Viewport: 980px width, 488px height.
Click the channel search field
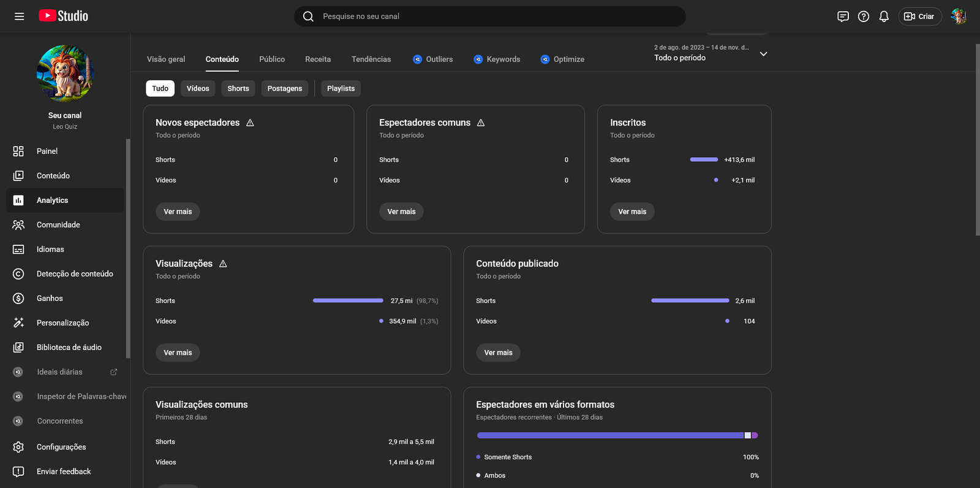490,17
